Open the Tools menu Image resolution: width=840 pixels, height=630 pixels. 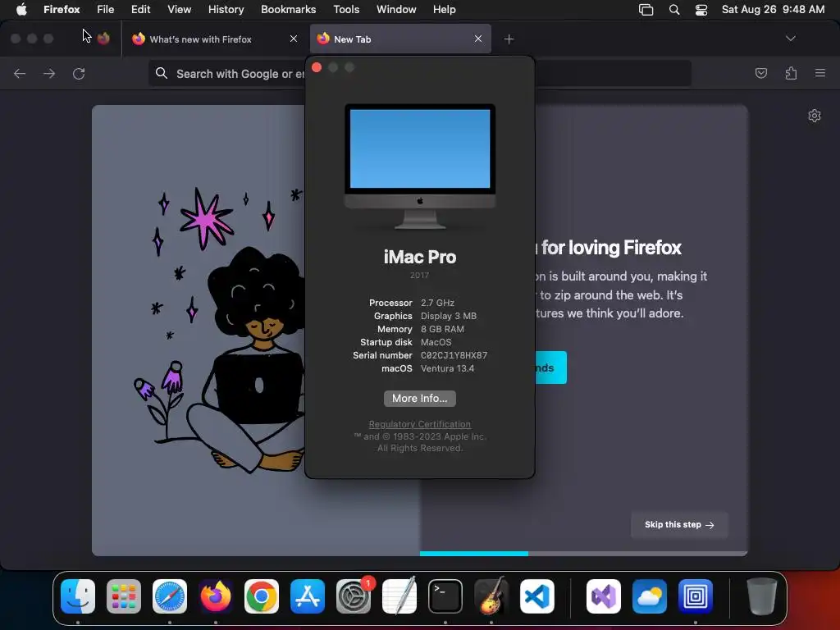346,10
